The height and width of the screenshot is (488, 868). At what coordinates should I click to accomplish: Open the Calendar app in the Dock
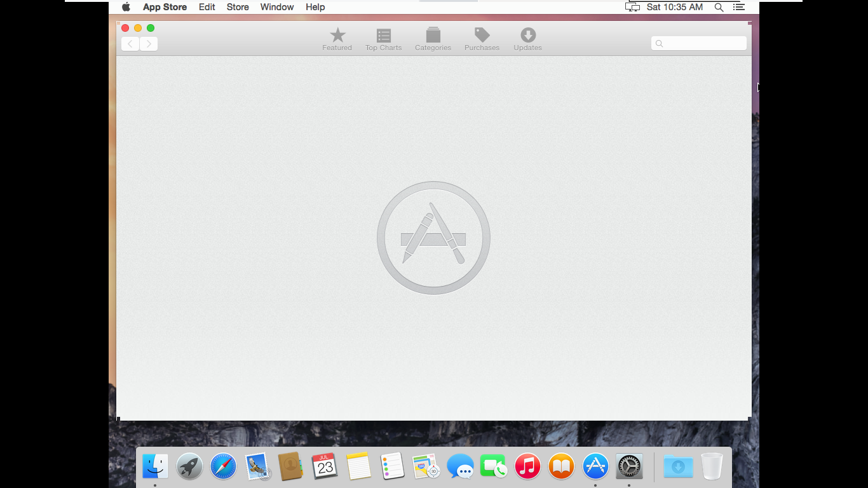click(325, 466)
